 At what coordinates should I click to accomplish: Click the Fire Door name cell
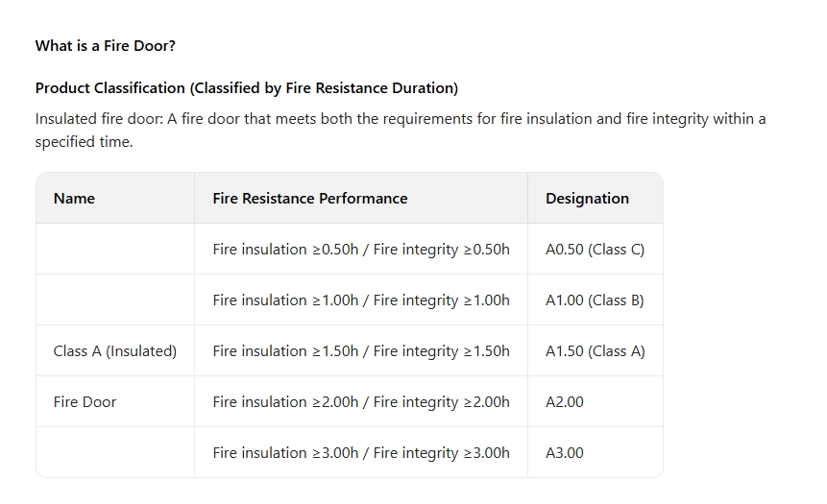tap(115, 401)
